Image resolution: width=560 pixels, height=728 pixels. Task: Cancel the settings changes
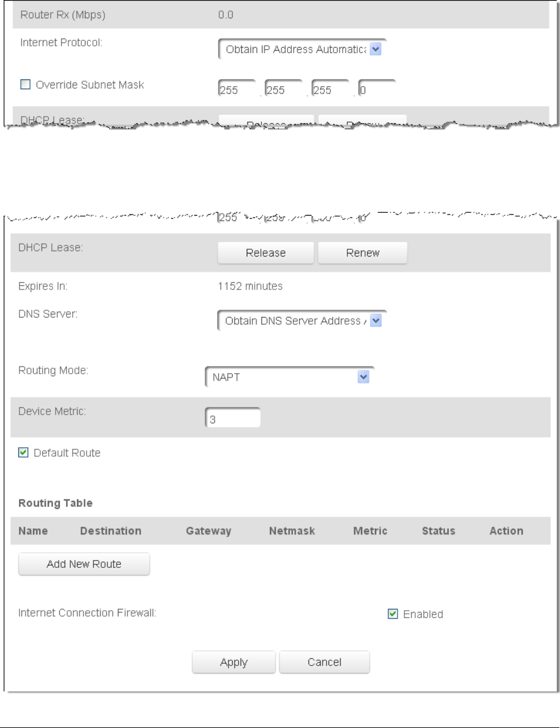point(324,662)
